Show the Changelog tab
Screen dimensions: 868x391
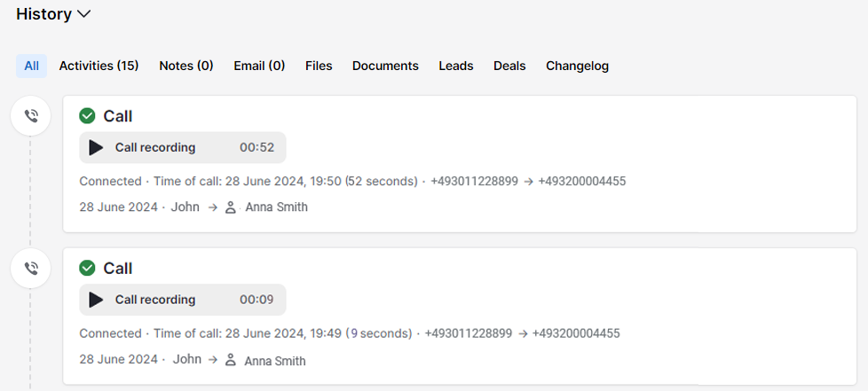click(577, 66)
